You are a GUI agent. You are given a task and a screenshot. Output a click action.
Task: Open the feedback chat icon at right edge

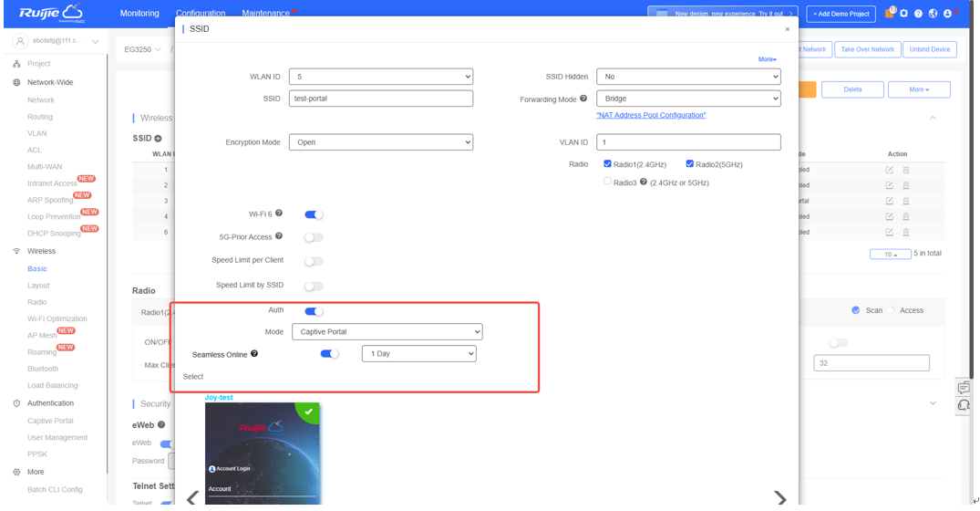(x=964, y=388)
